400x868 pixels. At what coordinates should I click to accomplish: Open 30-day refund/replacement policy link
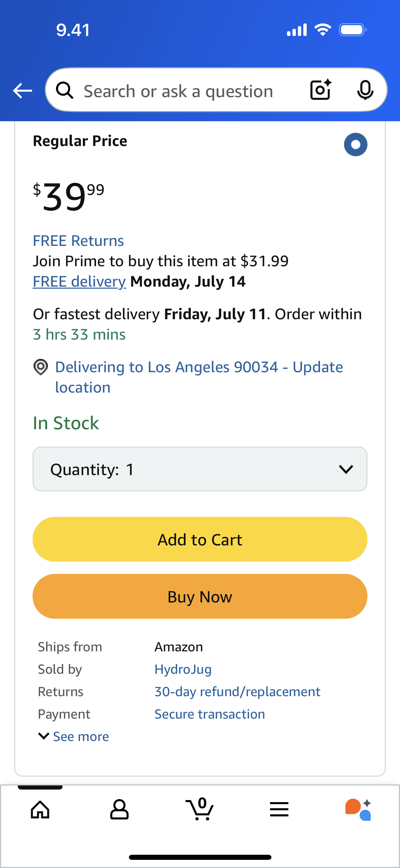(x=237, y=692)
